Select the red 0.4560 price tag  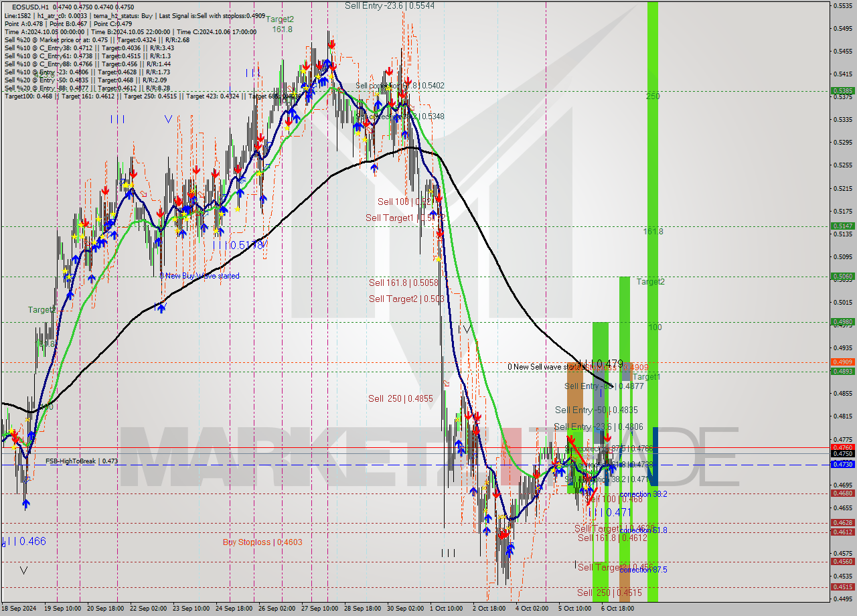[x=842, y=562]
